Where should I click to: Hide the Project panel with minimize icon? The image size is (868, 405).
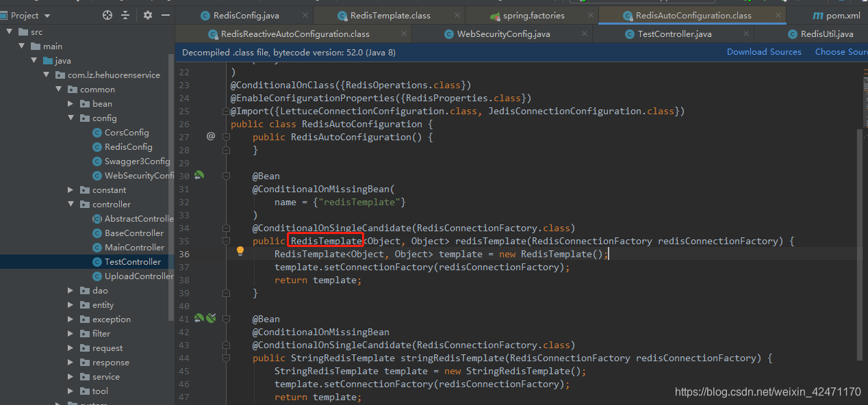pyautogui.click(x=165, y=15)
